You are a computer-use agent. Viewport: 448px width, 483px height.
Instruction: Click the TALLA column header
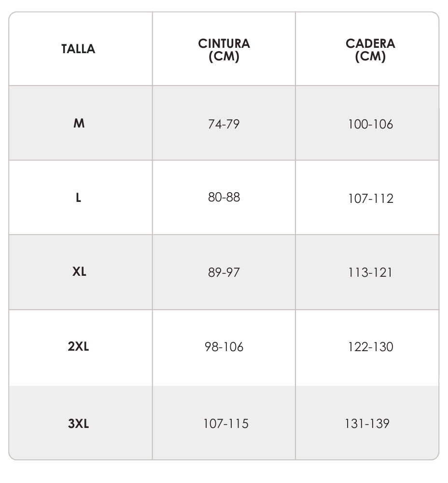(x=78, y=49)
